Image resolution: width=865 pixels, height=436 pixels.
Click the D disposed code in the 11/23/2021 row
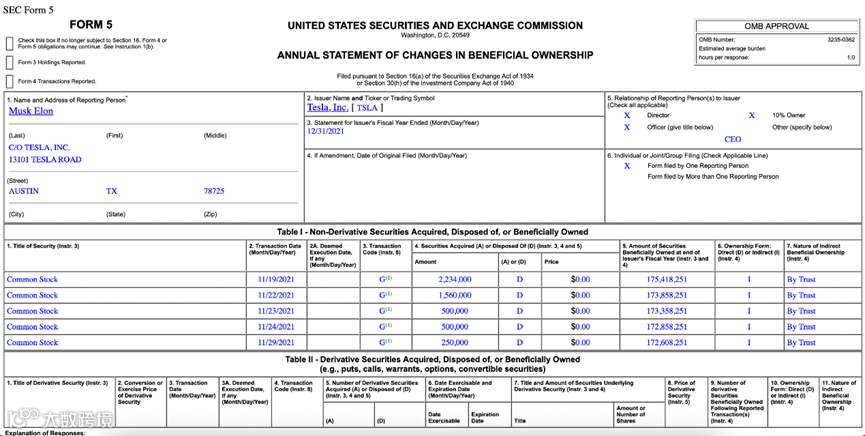pos(520,311)
